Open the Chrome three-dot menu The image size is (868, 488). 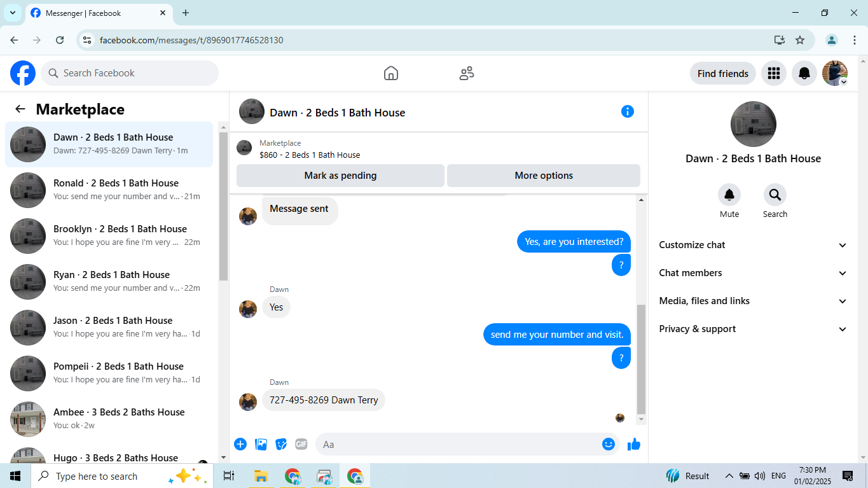click(855, 40)
